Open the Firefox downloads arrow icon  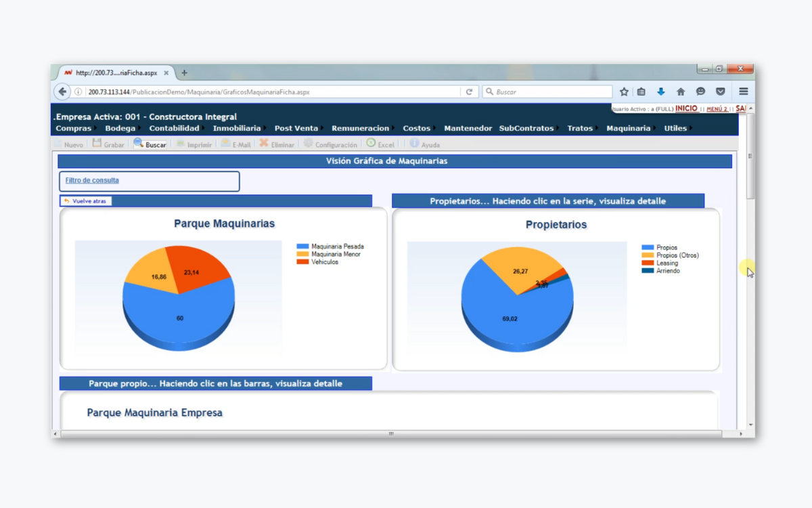(661, 92)
